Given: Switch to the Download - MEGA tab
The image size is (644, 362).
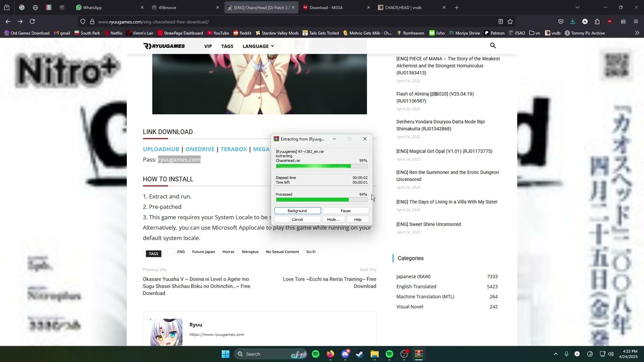Looking at the screenshot, I should click(x=336, y=8).
